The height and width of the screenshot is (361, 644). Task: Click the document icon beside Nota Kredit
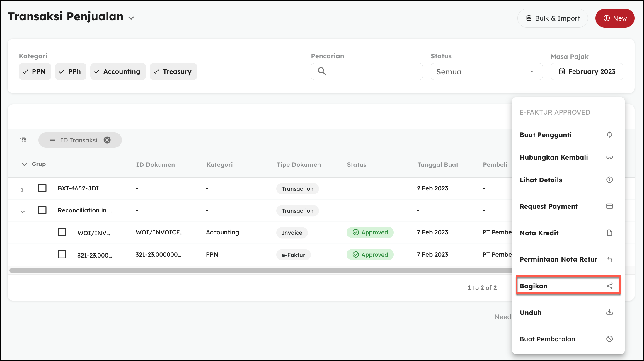[609, 233]
